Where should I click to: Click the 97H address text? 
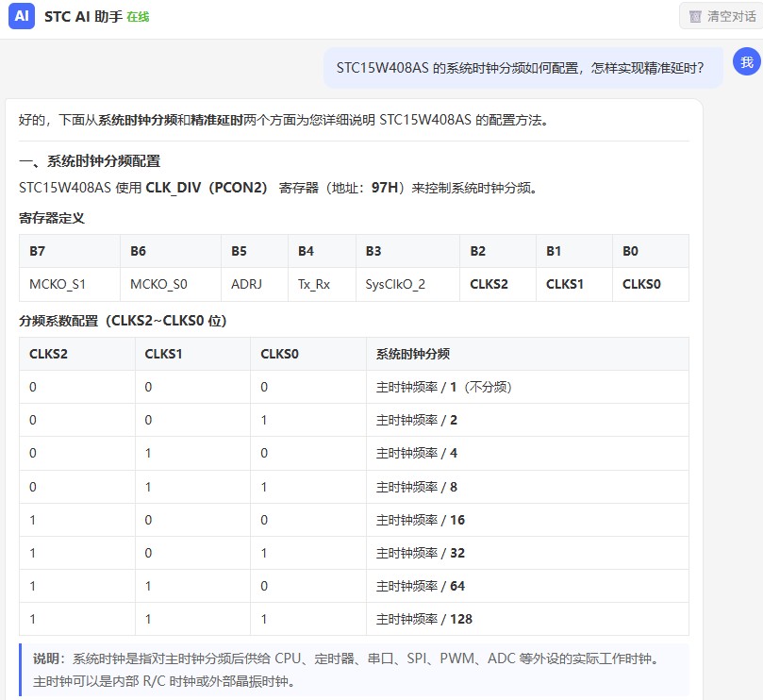click(x=385, y=188)
